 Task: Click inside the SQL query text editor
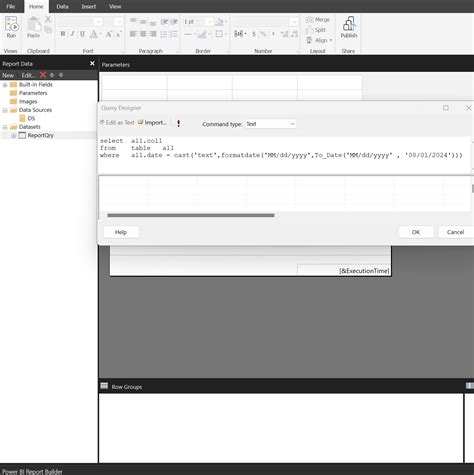point(284,154)
